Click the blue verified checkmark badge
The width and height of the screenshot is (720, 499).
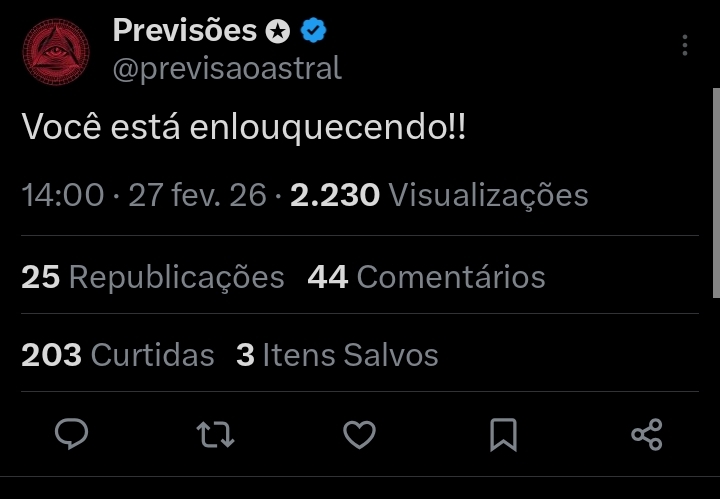pos(314,31)
